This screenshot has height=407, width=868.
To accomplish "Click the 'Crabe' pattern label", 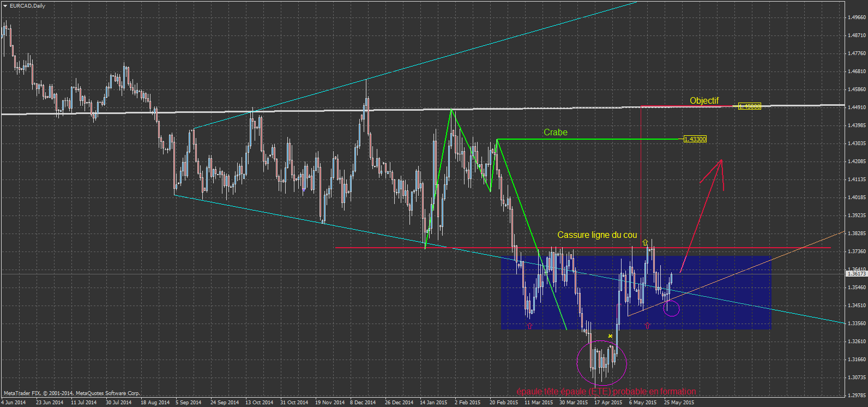I will (555, 132).
